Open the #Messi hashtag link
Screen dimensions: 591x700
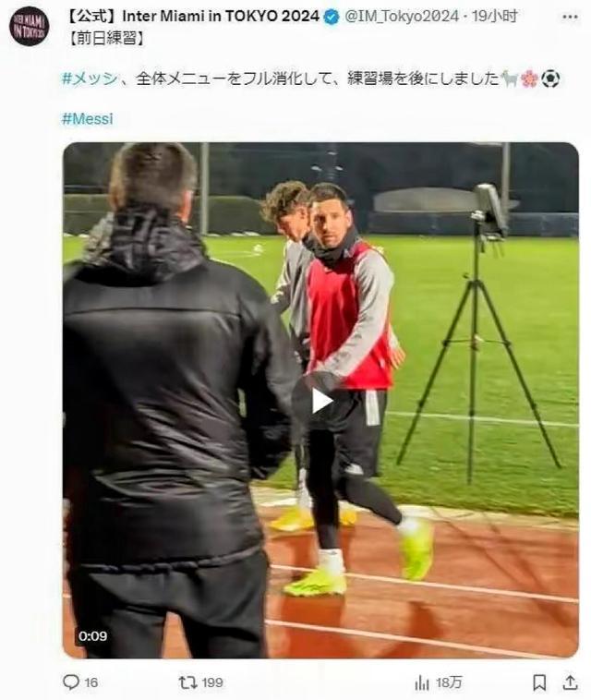87,119
